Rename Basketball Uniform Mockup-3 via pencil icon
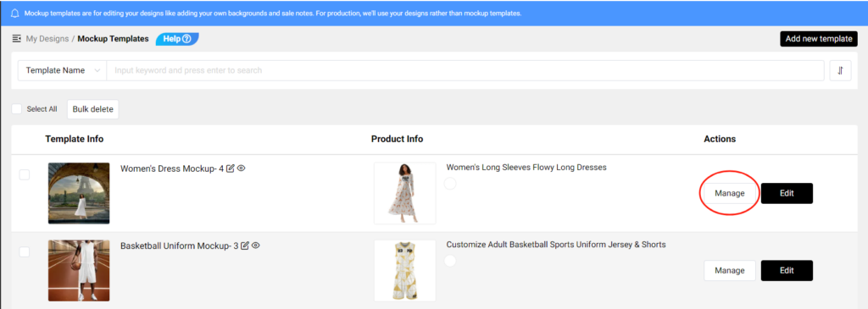The height and width of the screenshot is (309, 868). [x=245, y=246]
